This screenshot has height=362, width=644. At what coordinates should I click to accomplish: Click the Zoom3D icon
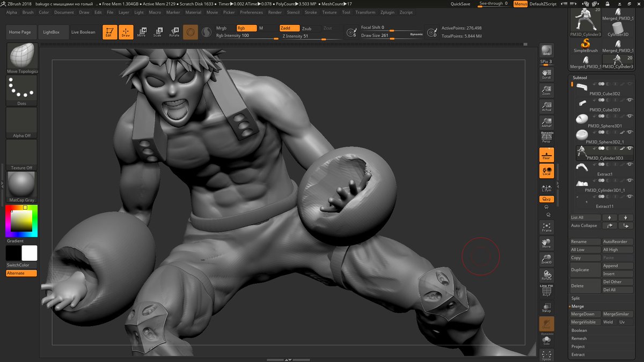(x=546, y=260)
